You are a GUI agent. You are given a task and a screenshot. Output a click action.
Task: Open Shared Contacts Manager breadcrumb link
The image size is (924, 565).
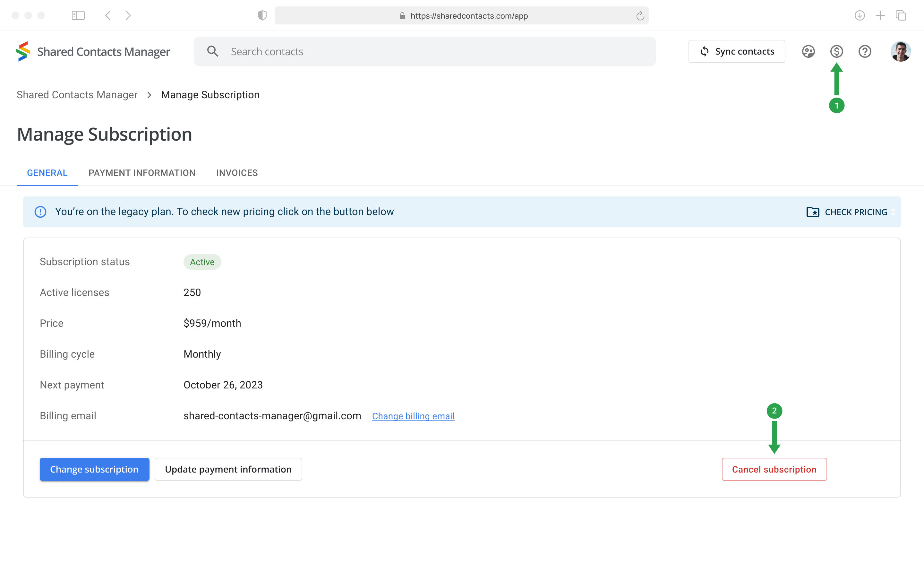[77, 95]
